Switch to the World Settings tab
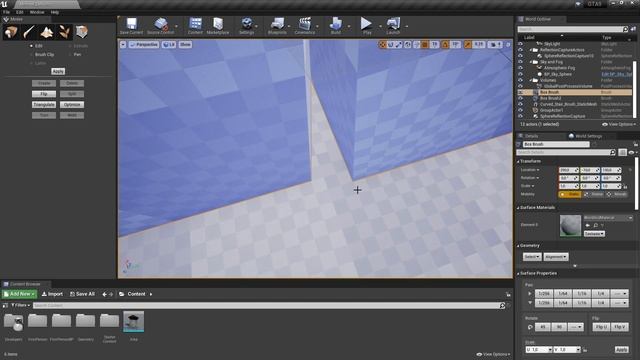The width and height of the screenshot is (640, 360). 585,136
